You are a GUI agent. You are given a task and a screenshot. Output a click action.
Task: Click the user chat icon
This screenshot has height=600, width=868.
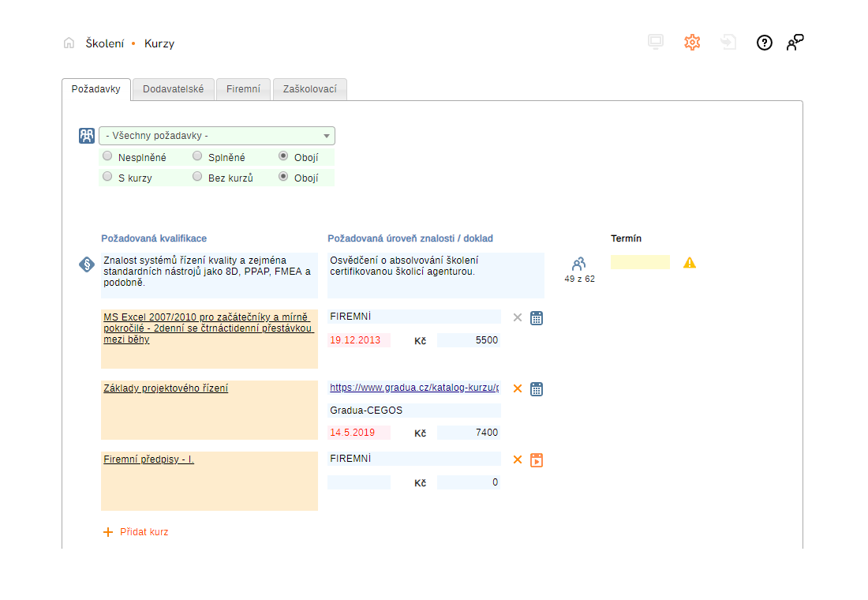click(795, 43)
